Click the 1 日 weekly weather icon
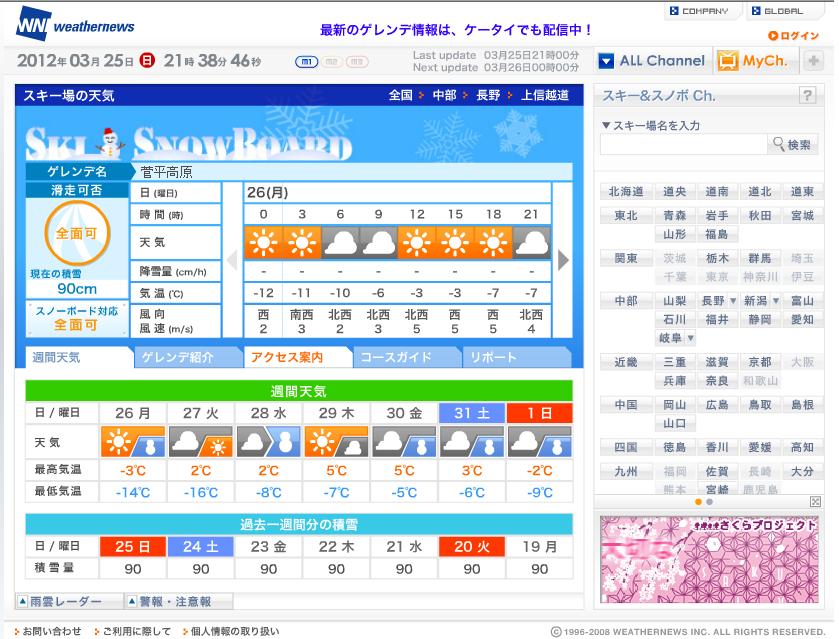 coord(539,442)
